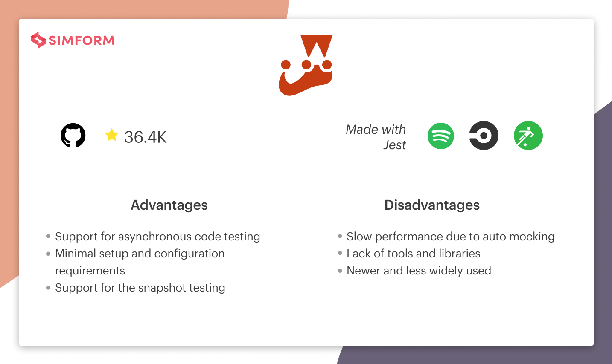The width and height of the screenshot is (612, 364).
Task: Click the Jest jester shoe logo
Action: (x=306, y=65)
